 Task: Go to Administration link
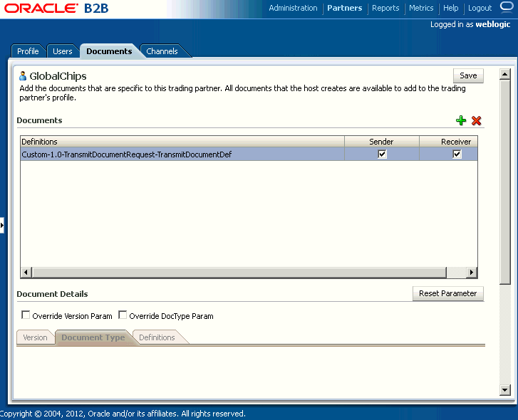tap(293, 8)
